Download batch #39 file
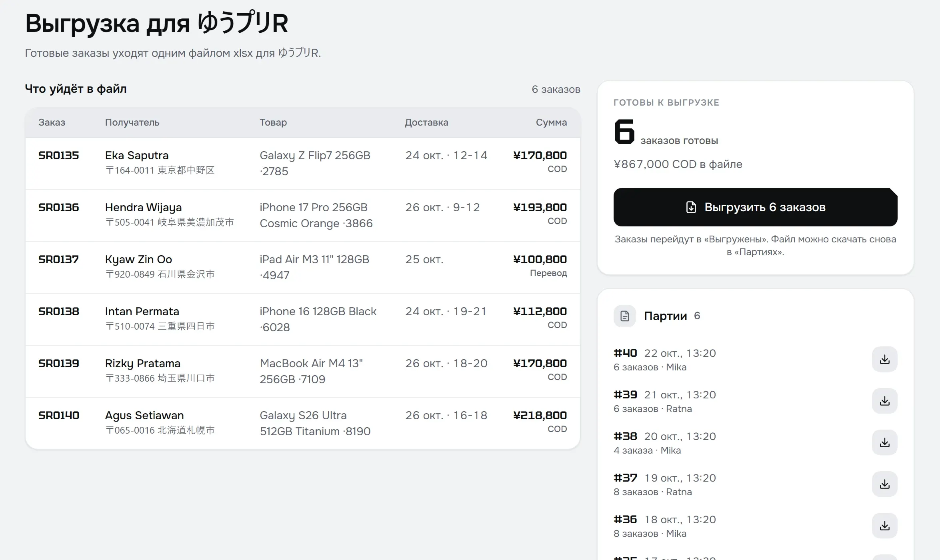This screenshot has width=940, height=560. coord(884,401)
